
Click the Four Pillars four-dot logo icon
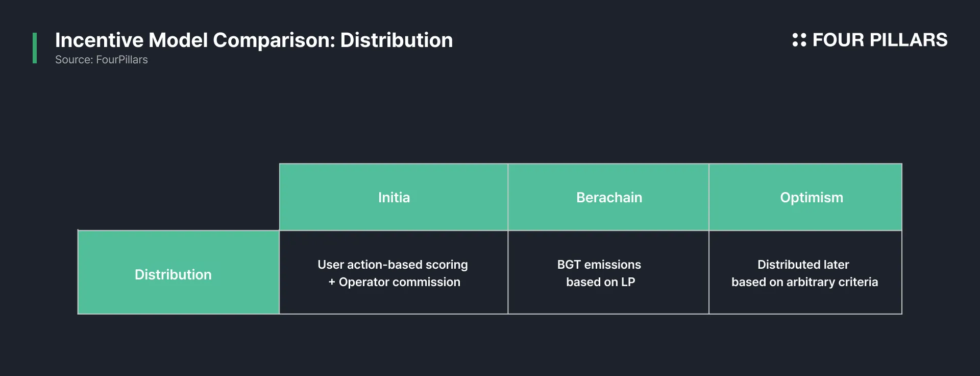799,40
